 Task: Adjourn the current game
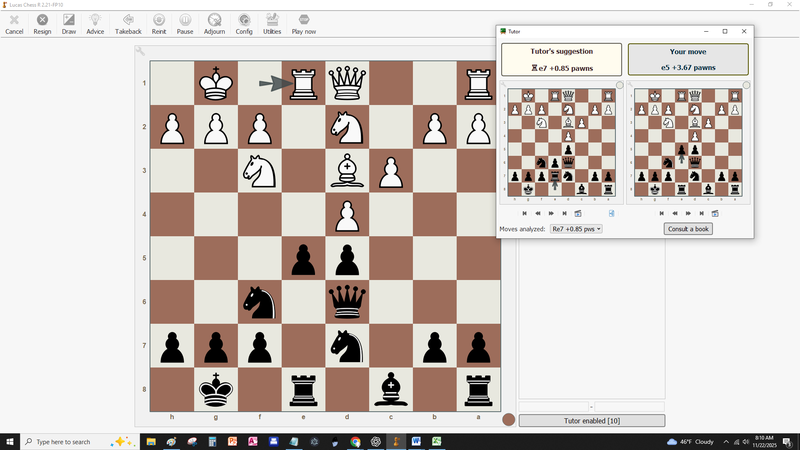[214, 24]
